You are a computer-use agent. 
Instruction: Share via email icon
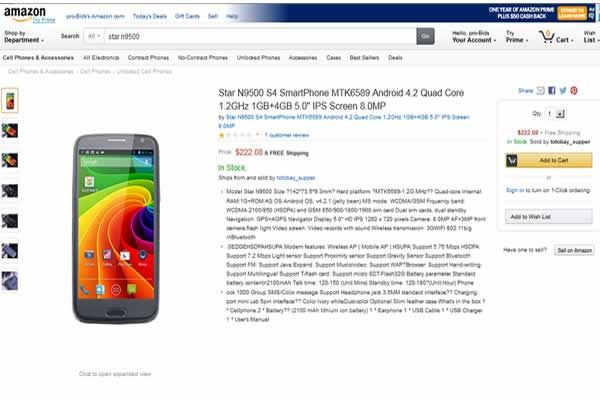click(x=540, y=91)
